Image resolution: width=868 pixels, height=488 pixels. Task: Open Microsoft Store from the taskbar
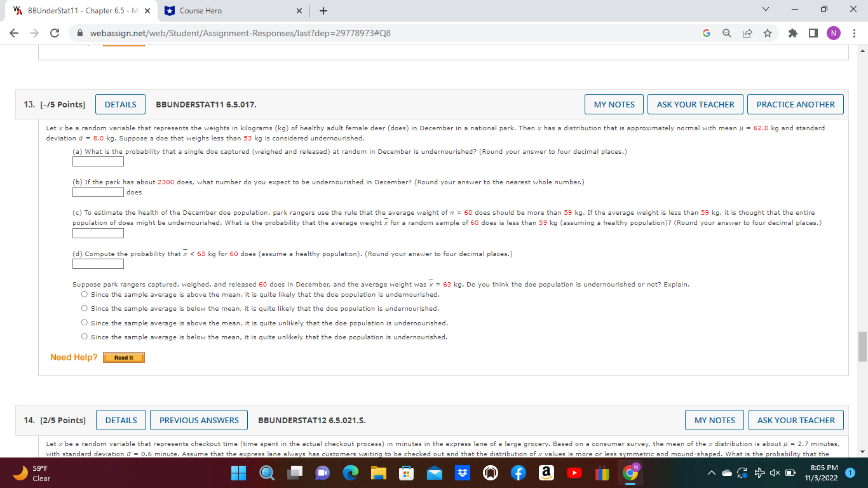tap(405, 473)
